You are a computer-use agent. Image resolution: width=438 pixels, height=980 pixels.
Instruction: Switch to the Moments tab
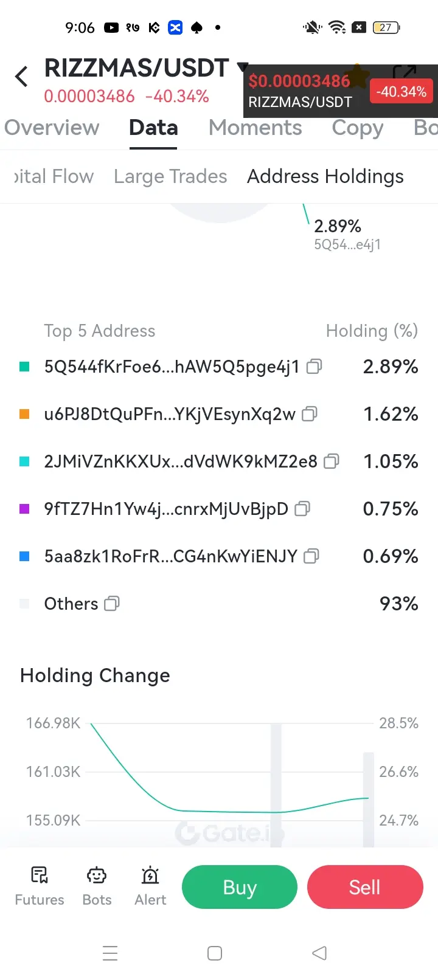(255, 128)
